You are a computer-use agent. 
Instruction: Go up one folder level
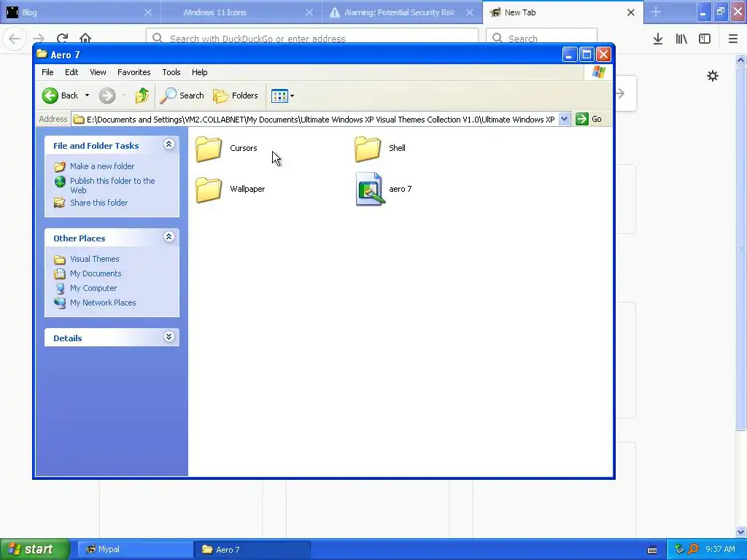142,96
